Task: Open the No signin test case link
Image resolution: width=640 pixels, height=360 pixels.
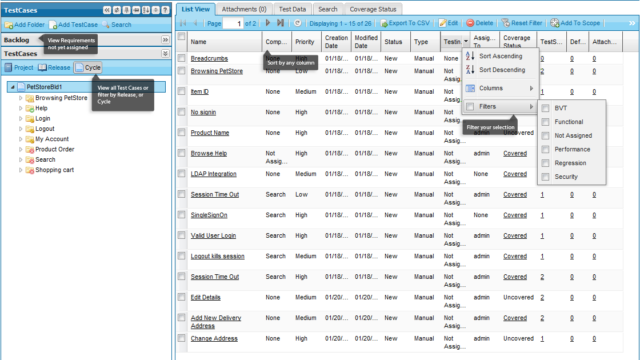Action: pos(203,112)
